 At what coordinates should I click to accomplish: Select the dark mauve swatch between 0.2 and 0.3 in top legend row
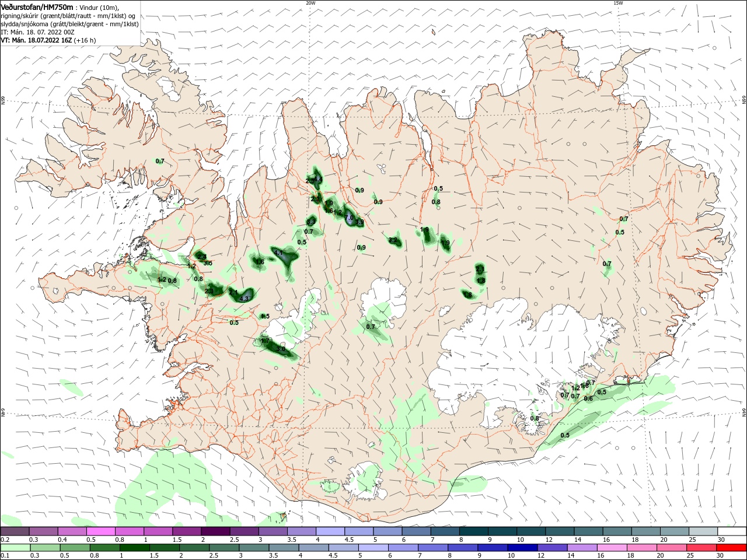(x=15, y=531)
